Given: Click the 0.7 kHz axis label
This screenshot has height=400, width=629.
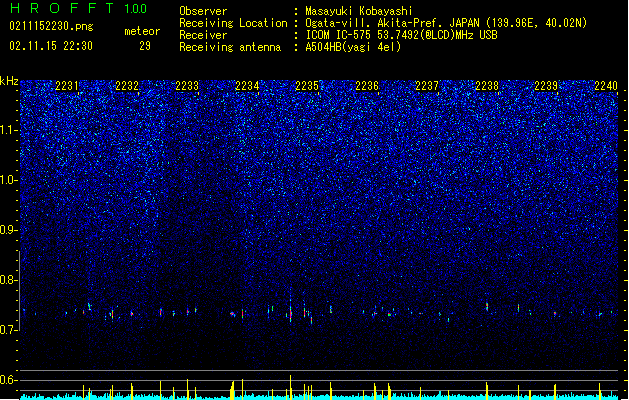Looking at the screenshot, I should coord(9,330).
